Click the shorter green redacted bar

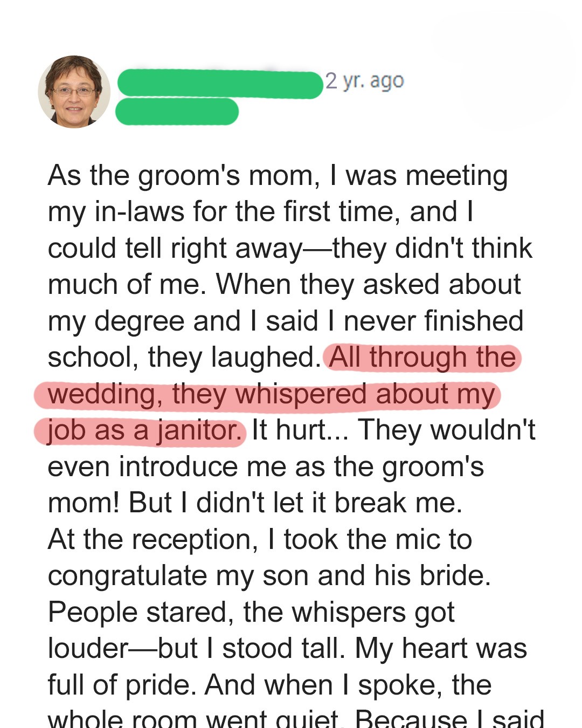(177, 112)
